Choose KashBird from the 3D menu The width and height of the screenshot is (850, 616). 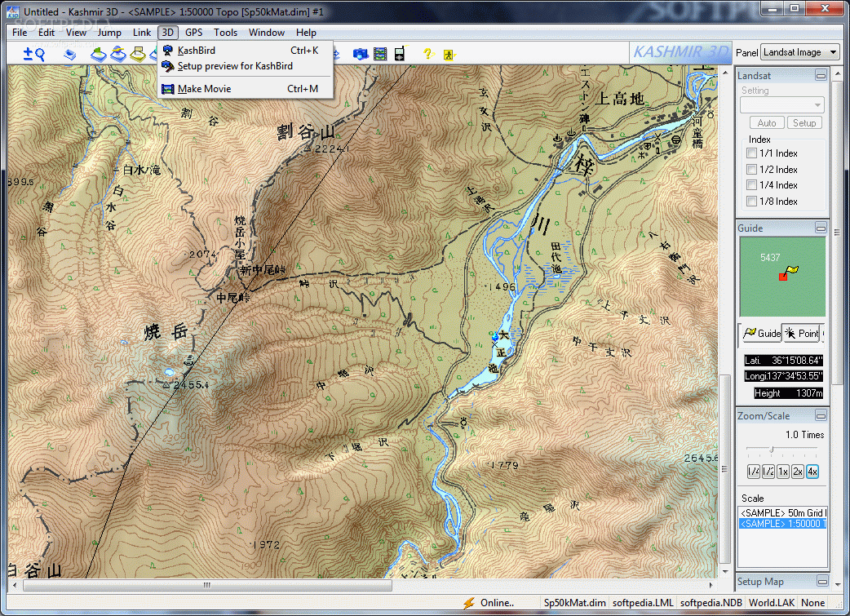pos(245,51)
